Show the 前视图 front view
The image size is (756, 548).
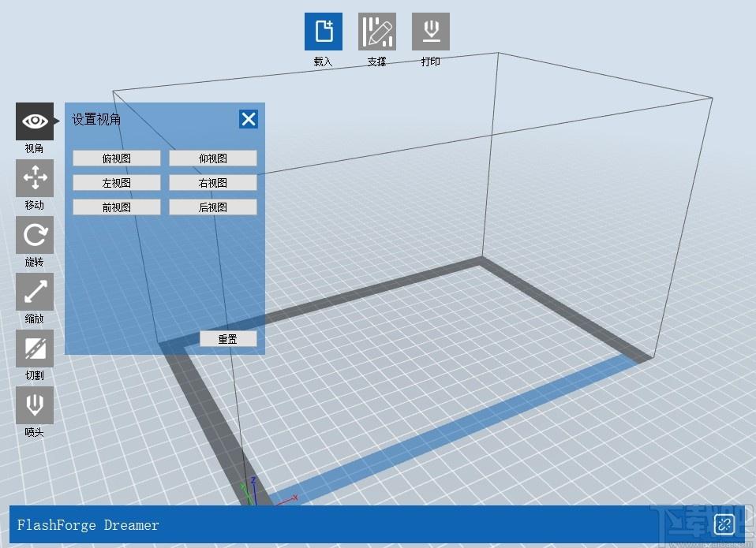pos(117,207)
